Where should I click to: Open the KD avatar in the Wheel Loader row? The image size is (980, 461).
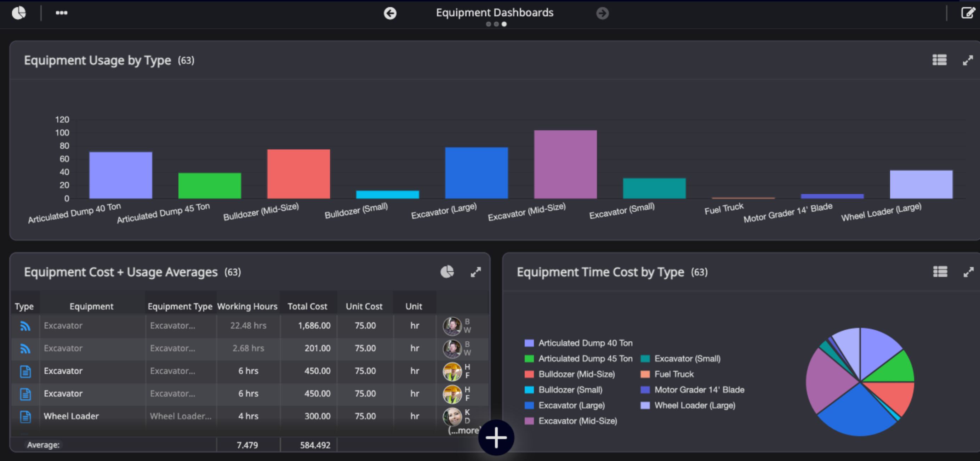pos(452,416)
